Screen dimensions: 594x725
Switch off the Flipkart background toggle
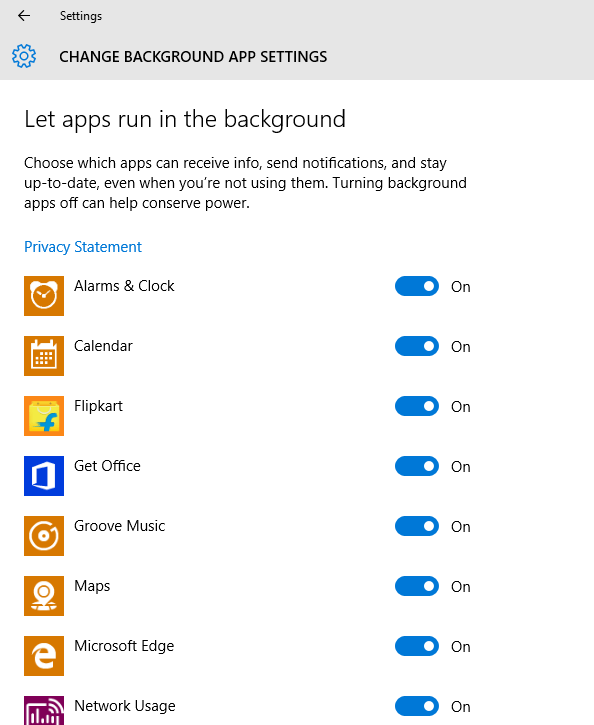(417, 406)
